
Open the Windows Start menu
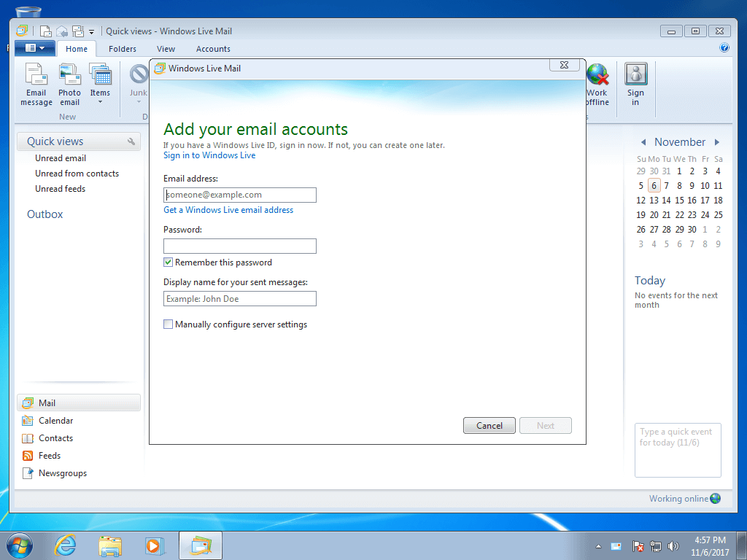click(20, 545)
